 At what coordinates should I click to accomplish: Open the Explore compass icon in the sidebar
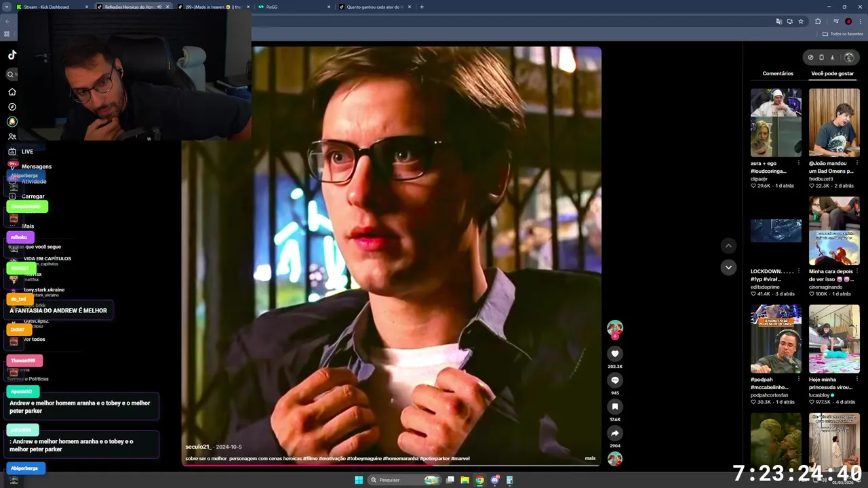click(12, 106)
